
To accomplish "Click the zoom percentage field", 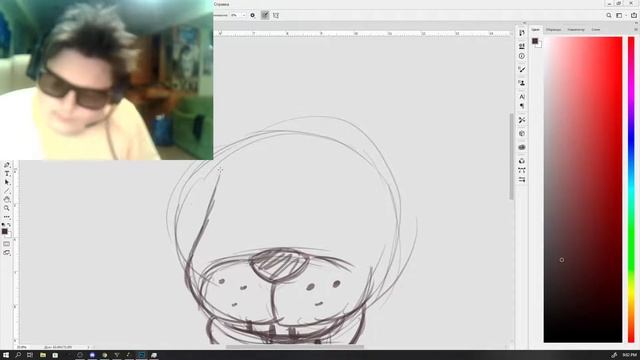I will point(22,347).
